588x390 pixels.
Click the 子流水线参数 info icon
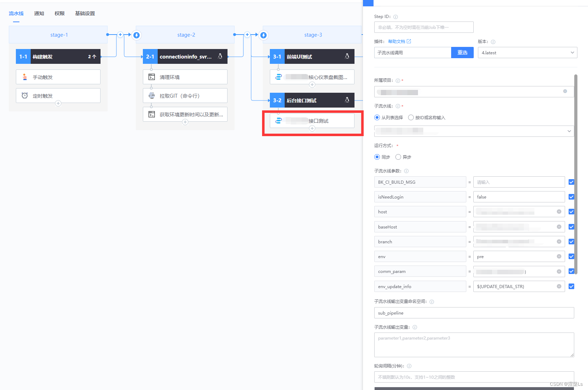(406, 171)
